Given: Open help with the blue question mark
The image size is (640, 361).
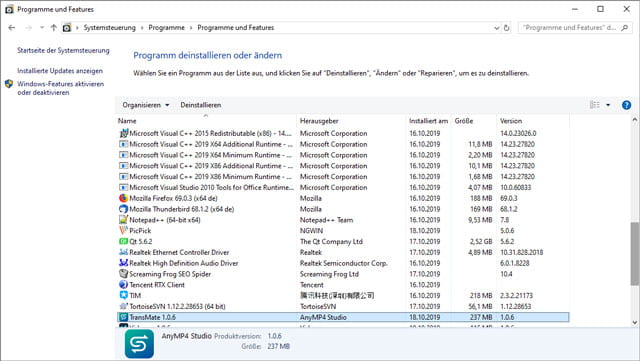Looking at the screenshot, I should pos(626,105).
